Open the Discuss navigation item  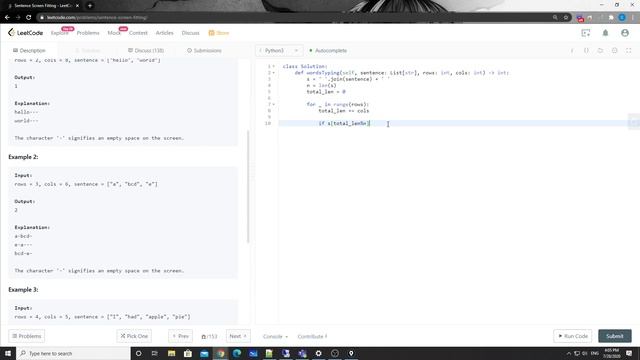coord(190,33)
